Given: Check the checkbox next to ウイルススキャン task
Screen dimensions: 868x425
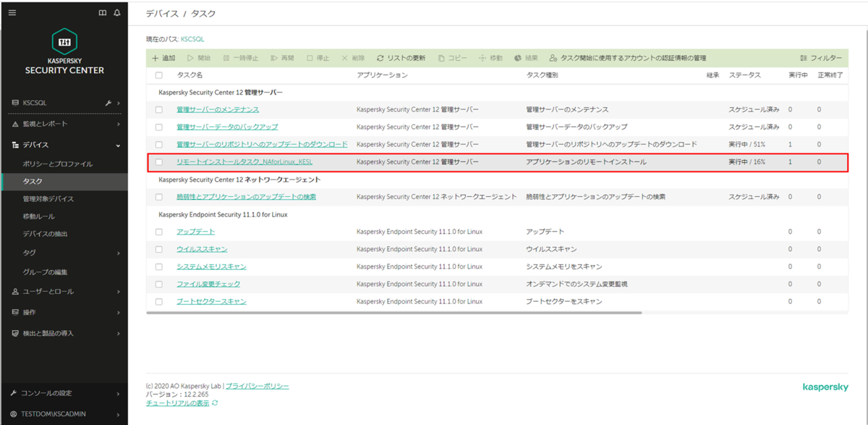Looking at the screenshot, I should pyautogui.click(x=158, y=249).
